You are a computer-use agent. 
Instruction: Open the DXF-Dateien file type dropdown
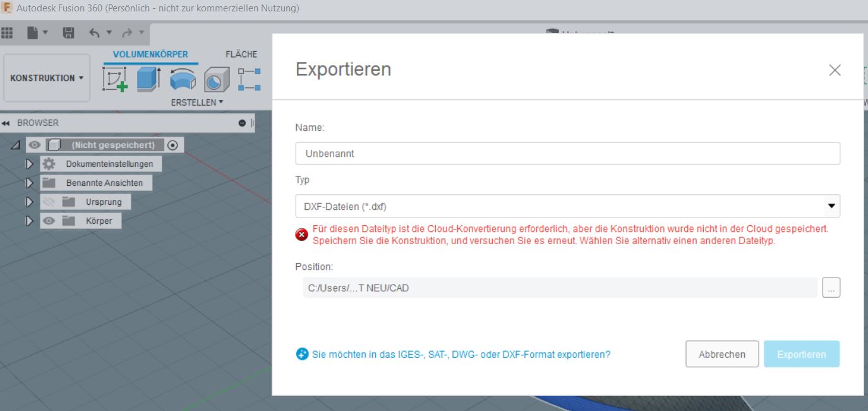pyautogui.click(x=831, y=205)
